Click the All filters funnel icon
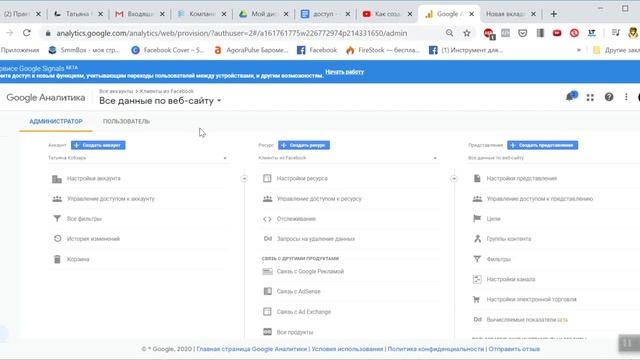Image resolution: width=640 pixels, height=360 pixels. (x=57, y=219)
